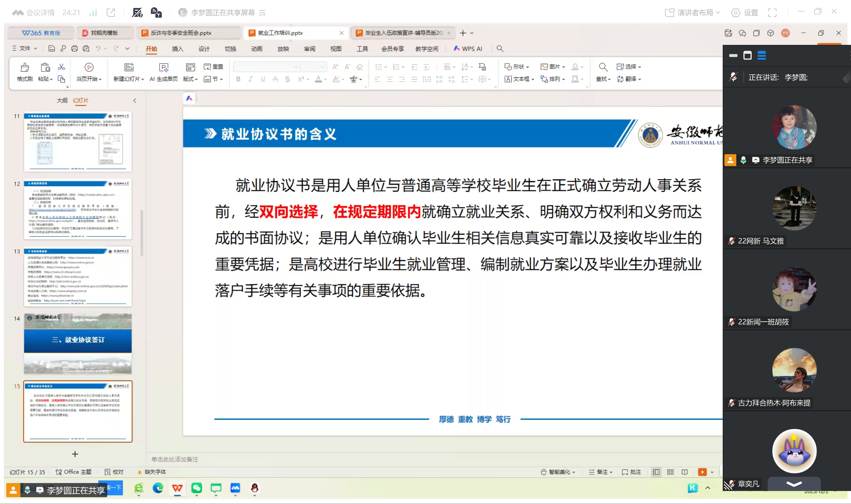Switch to 反诈与冬季安全班会.pptx document tab
851x504 pixels.
coord(181,33)
